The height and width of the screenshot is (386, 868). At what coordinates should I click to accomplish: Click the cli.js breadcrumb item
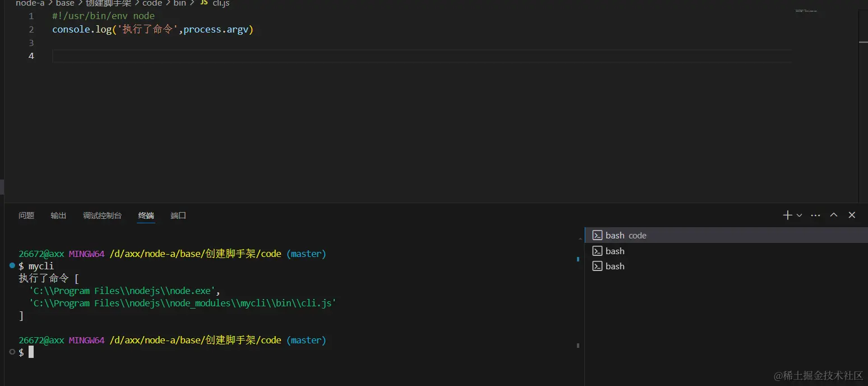click(221, 3)
